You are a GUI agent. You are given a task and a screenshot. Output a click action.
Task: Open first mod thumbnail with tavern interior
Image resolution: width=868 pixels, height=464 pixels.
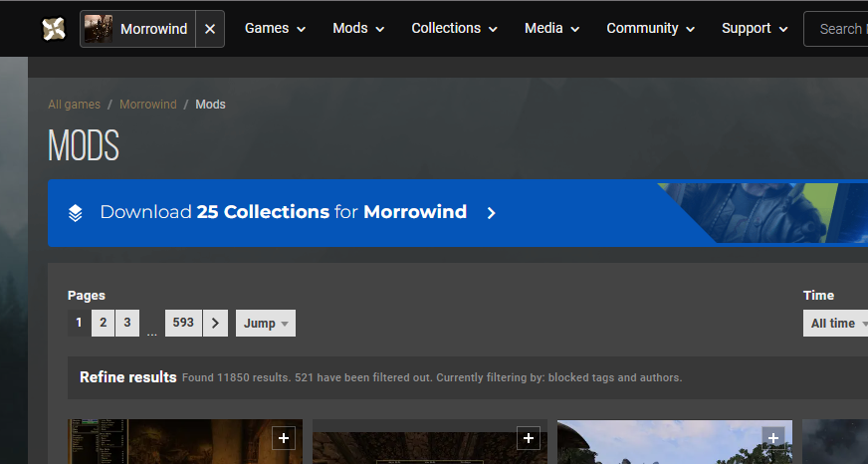tap(185, 442)
